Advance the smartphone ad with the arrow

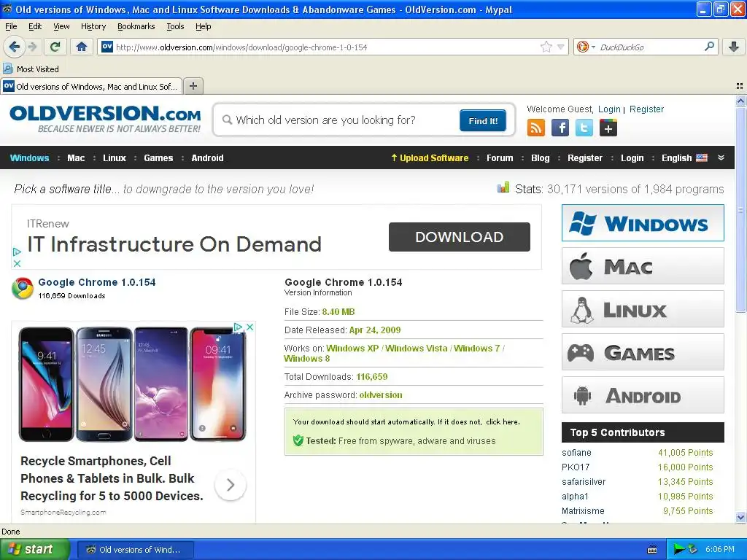230,485
